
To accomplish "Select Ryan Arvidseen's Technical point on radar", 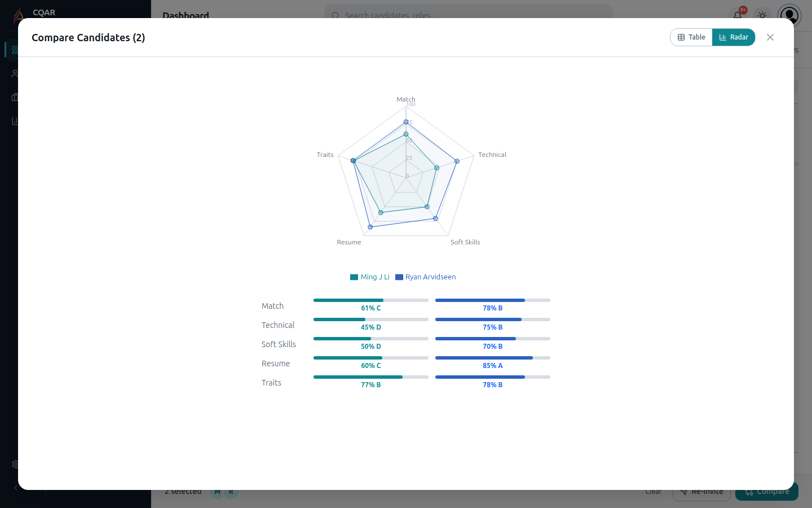I will coord(457,161).
